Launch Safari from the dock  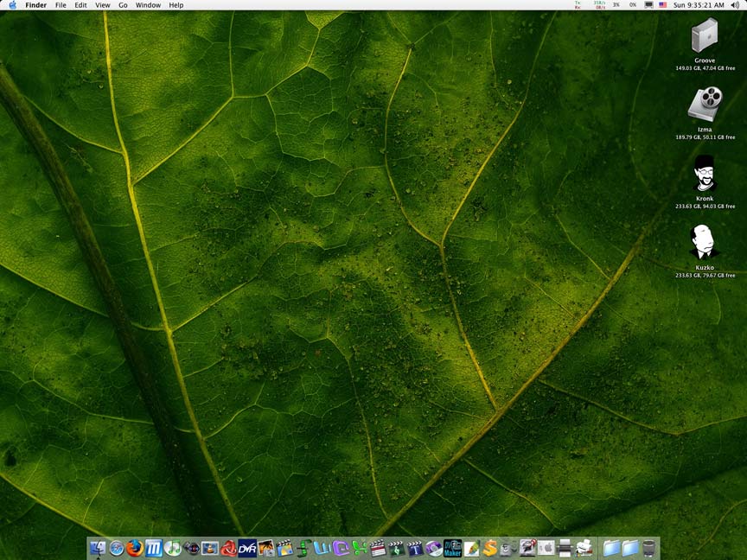click(x=117, y=548)
